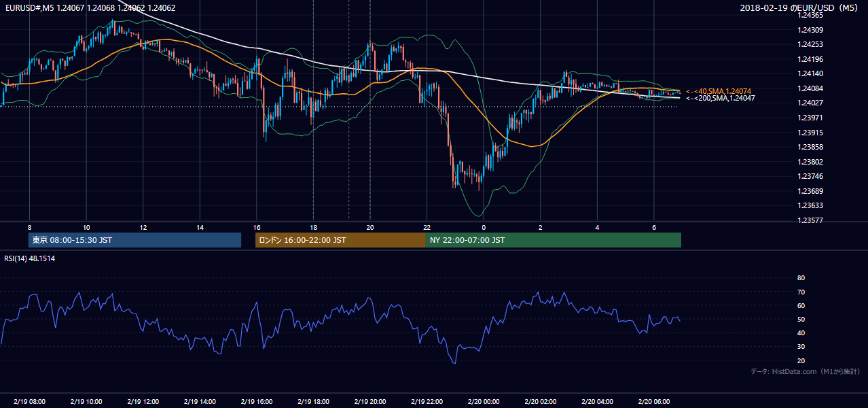Click price level 1.24140 on axis
Viewport: 868px width, 408px height.
coord(810,73)
